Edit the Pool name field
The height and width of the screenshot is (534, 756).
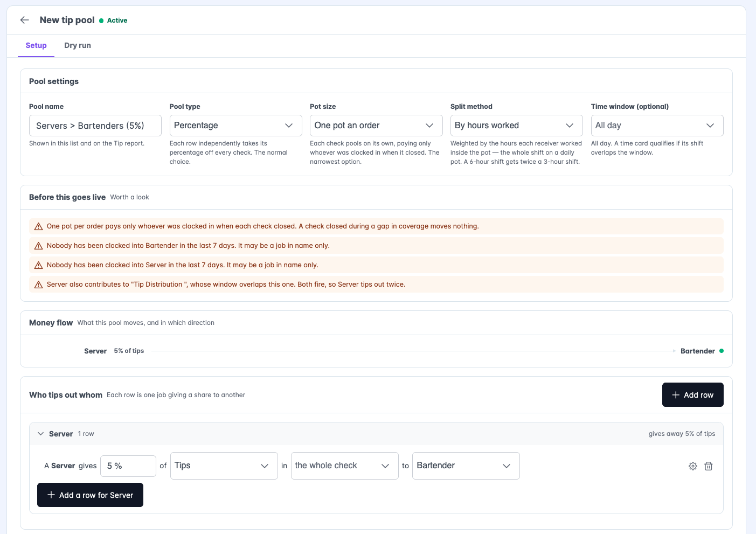pos(95,126)
